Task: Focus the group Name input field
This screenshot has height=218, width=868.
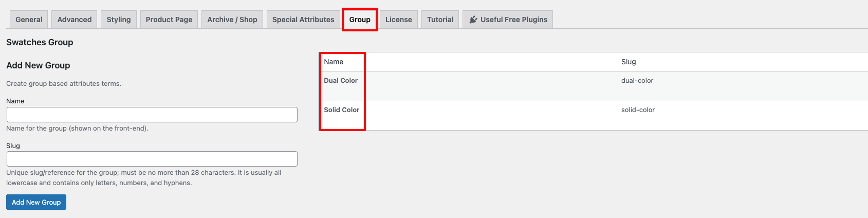Action: (x=152, y=115)
